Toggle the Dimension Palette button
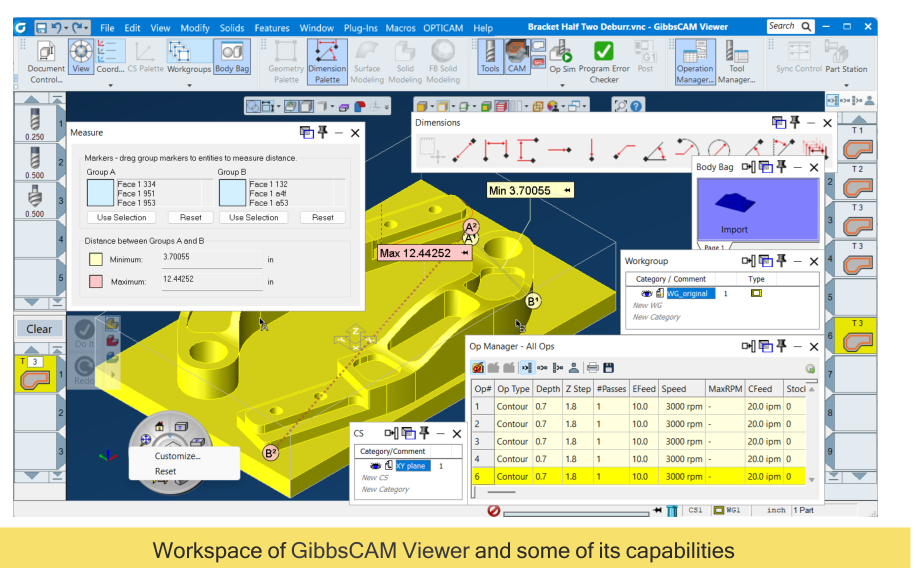Screen dimensions: 915x585 (327, 62)
